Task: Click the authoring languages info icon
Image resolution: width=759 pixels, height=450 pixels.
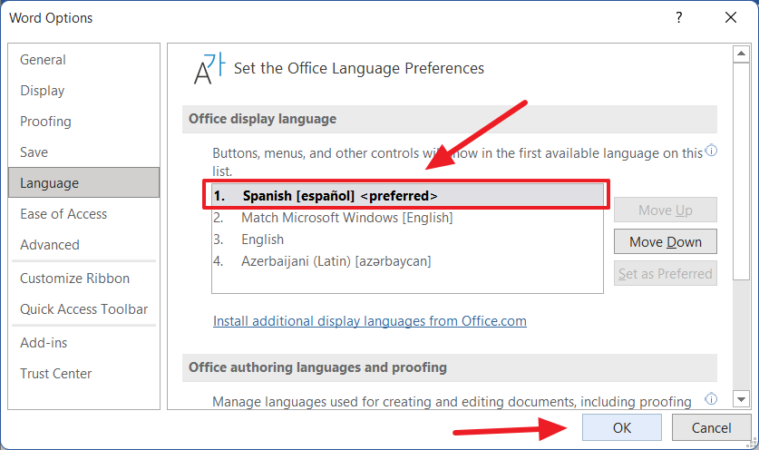Action: [x=711, y=399]
